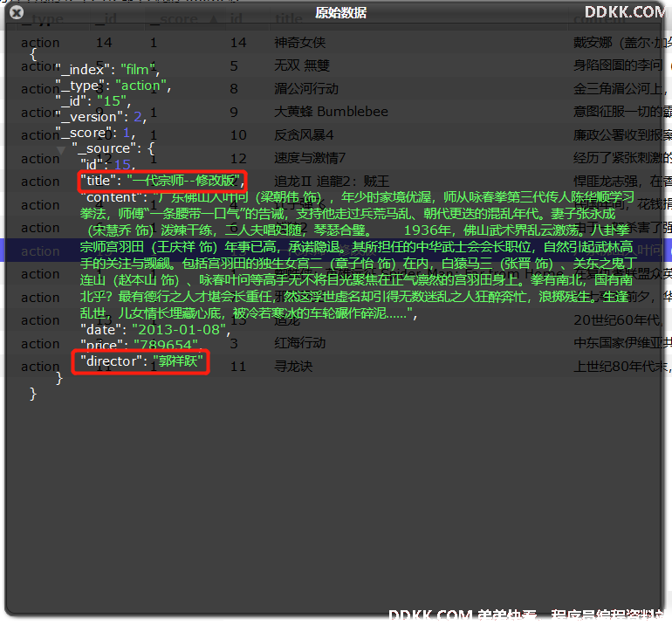Click the "director": "郭祥跃" line

tap(141, 361)
